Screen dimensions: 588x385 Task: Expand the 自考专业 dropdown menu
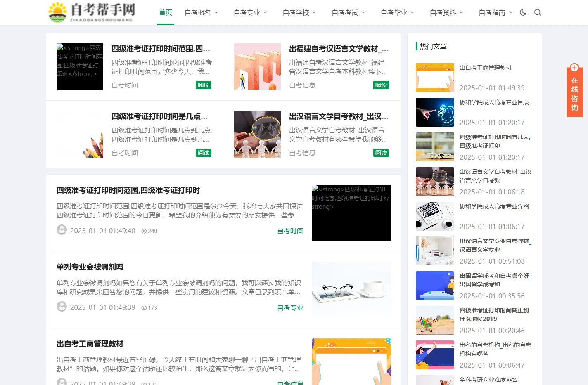pyautogui.click(x=251, y=12)
